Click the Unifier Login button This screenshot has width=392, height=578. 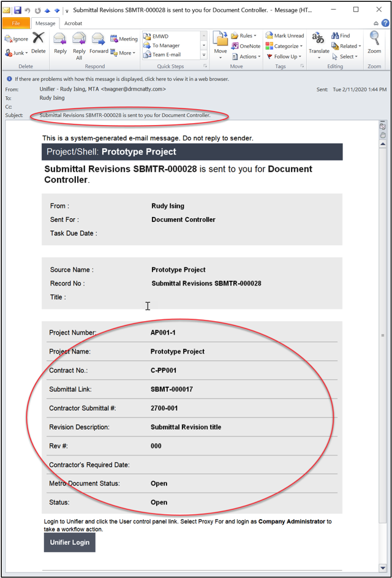(x=70, y=542)
